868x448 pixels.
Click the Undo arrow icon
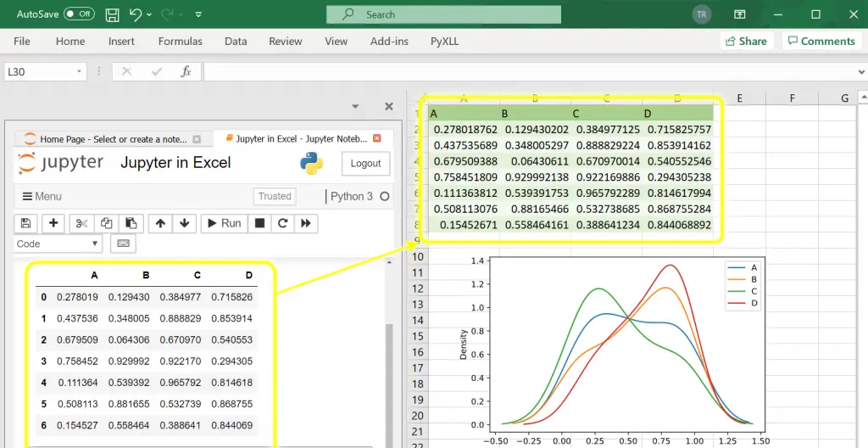pyautogui.click(x=136, y=14)
